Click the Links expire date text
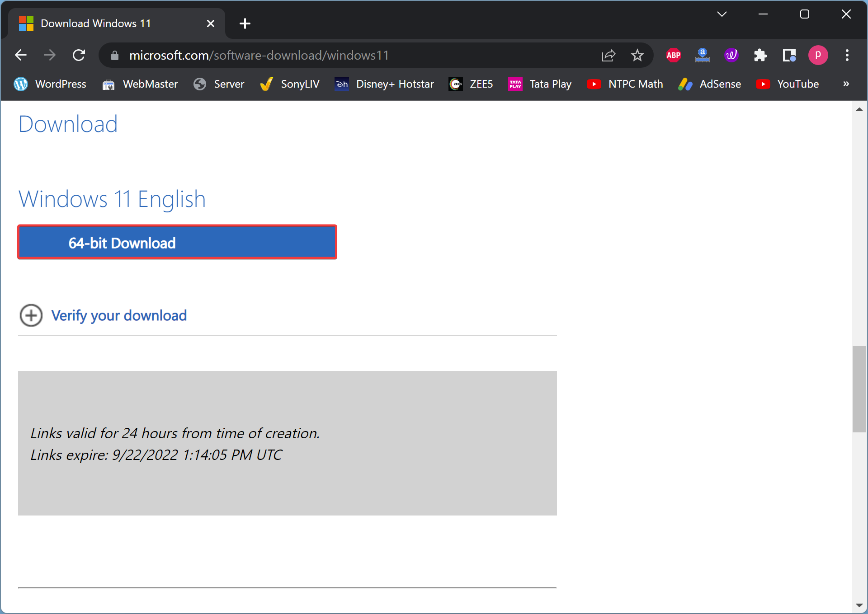 156,455
